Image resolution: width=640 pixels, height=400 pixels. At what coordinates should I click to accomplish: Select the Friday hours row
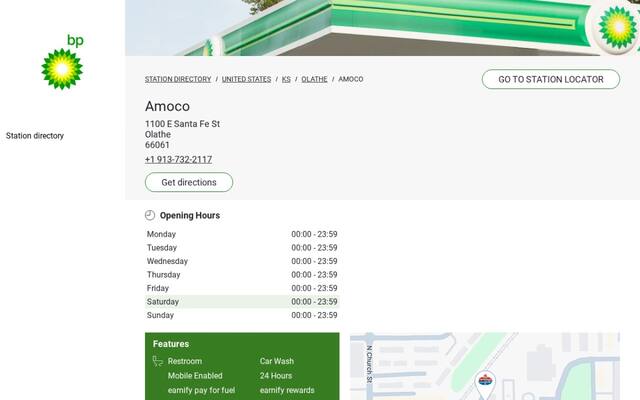[x=242, y=288]
